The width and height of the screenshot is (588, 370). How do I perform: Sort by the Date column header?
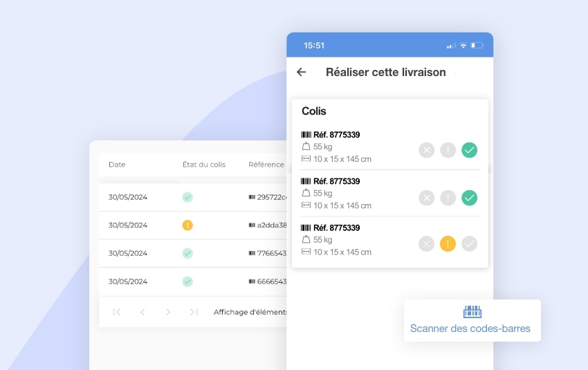pyautogui.click(x=117, y=165)
